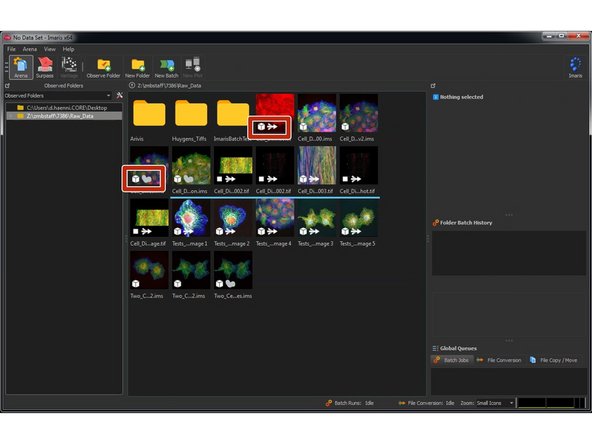This screenshot has height=444, width=592.
Task: Switch to the Arena view
Action: 21,68
